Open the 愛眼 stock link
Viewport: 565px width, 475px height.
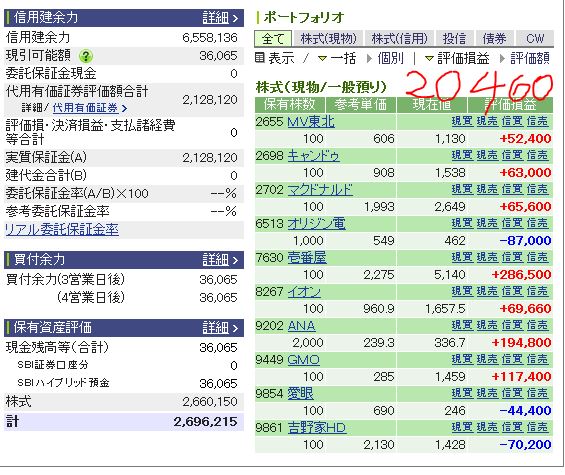pos(301,394)
